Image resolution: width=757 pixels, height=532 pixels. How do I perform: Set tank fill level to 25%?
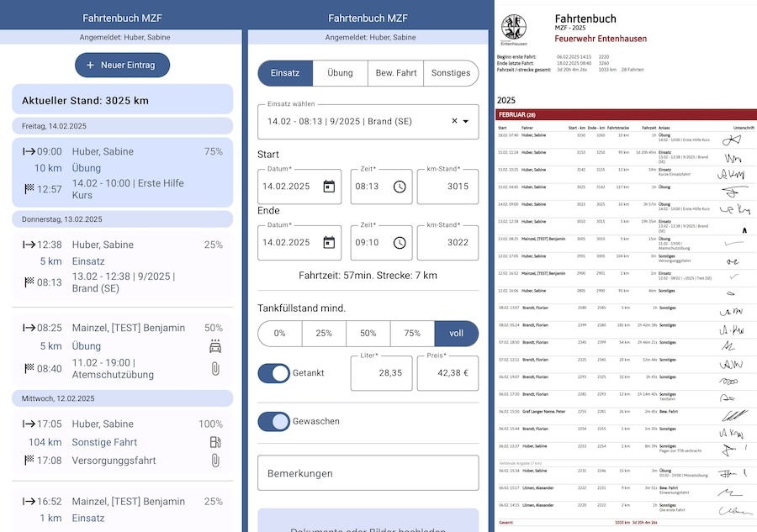click(x=324, y=334)
